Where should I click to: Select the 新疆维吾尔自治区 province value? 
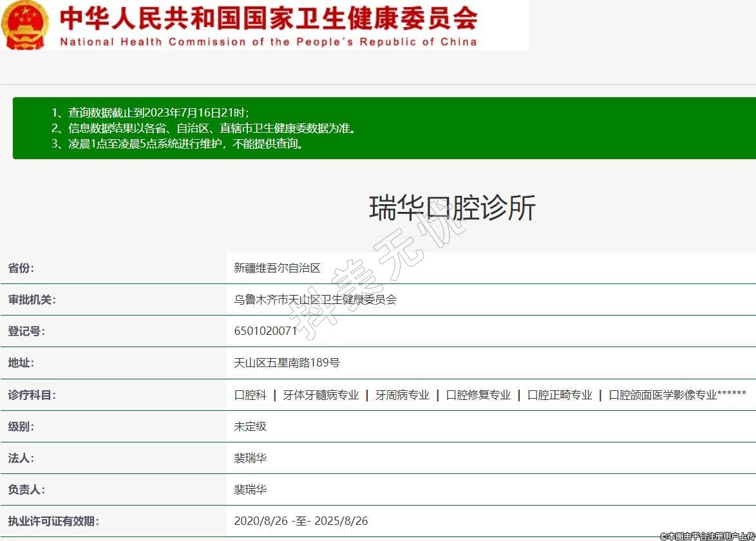click(x=277, y=268)
